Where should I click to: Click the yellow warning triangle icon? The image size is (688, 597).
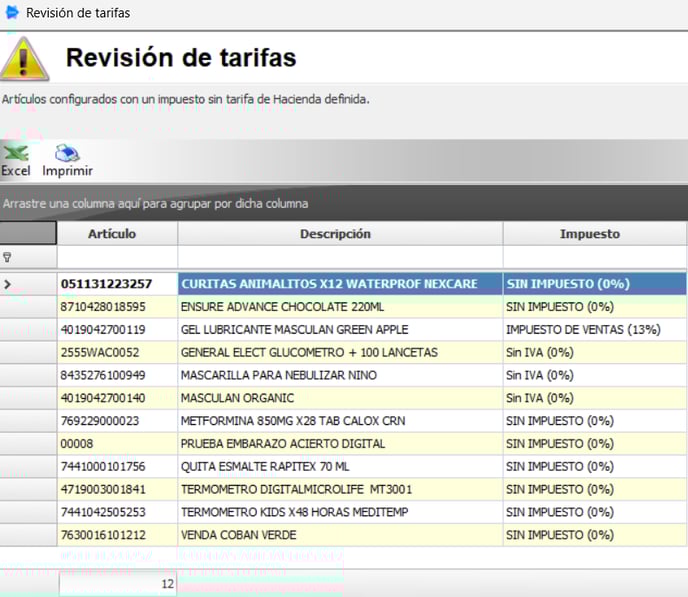coord(25,59)
